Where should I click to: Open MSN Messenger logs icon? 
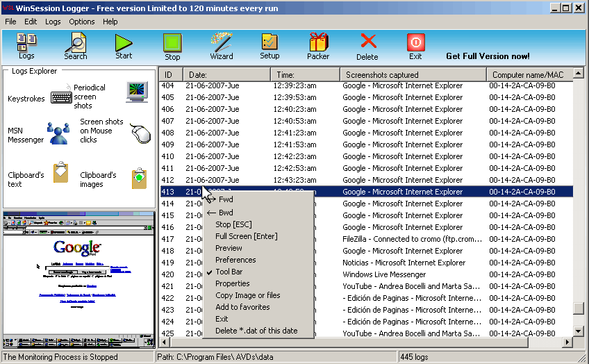tap(58, 133)
